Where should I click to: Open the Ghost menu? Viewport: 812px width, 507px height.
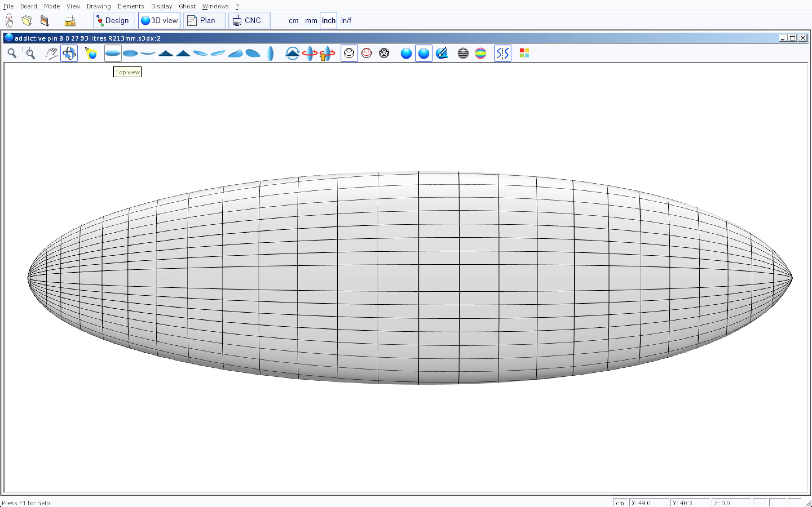click(x=187, y=6)
